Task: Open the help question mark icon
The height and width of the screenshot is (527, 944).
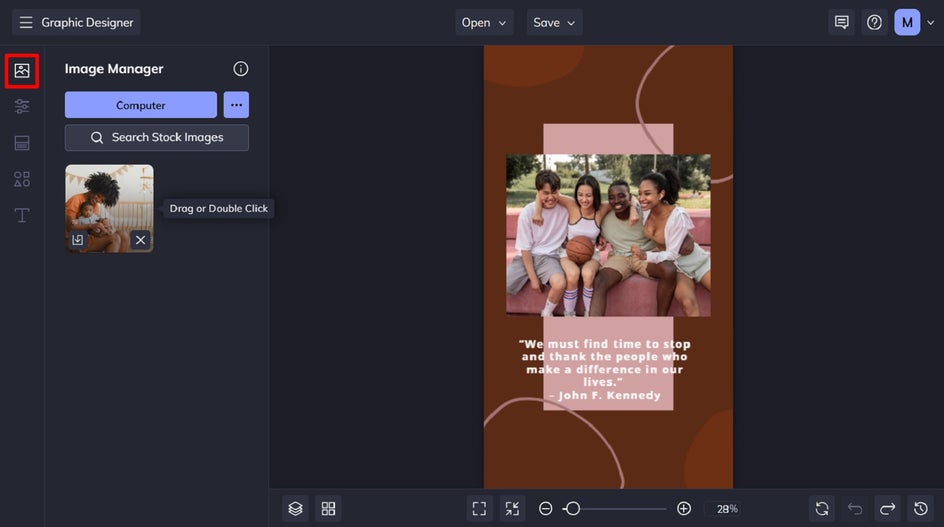Action: 874,22
